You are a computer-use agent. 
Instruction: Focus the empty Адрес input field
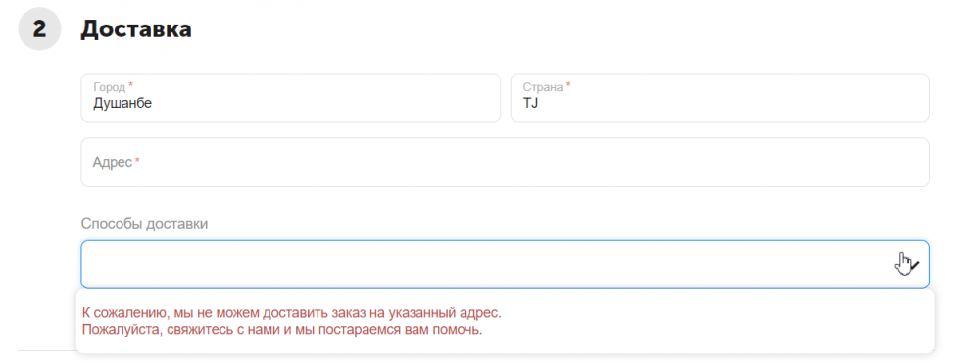(505, 163)
